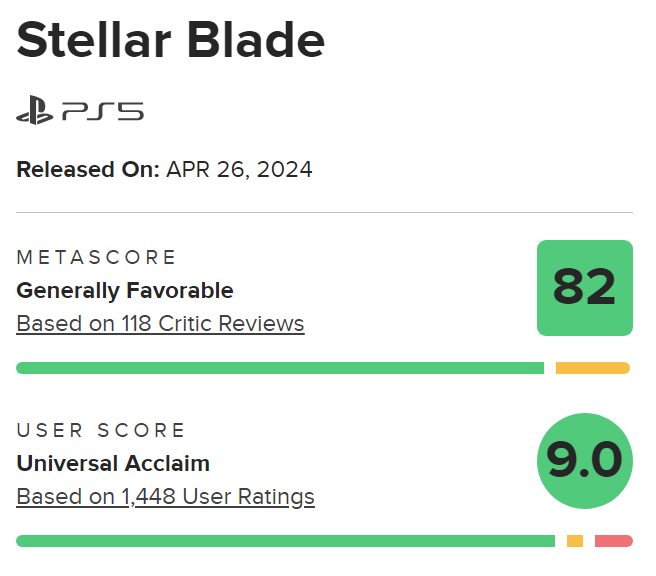This screenshot has height=576, width=656.
Task: Open the 118 Critic Reviews link
Action: (160, 324)
